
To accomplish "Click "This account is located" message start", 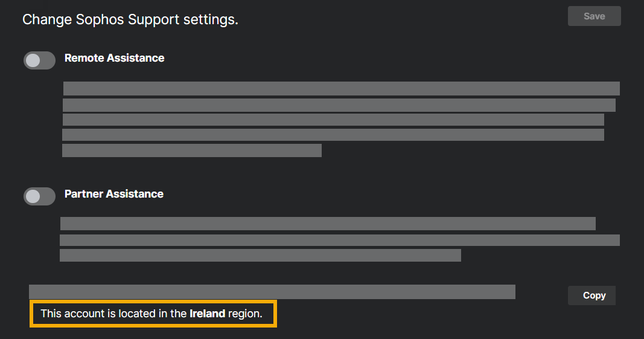I will point(84,314).
